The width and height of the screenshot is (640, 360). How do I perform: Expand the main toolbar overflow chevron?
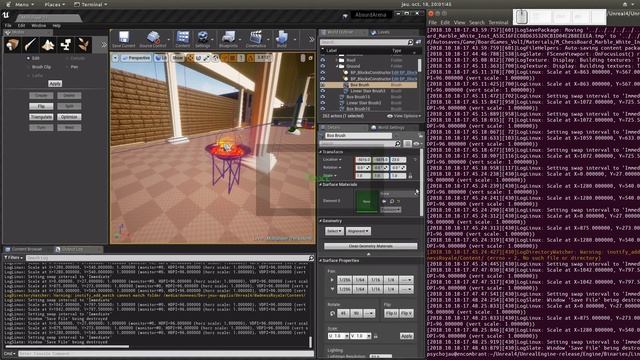(311, 40)
